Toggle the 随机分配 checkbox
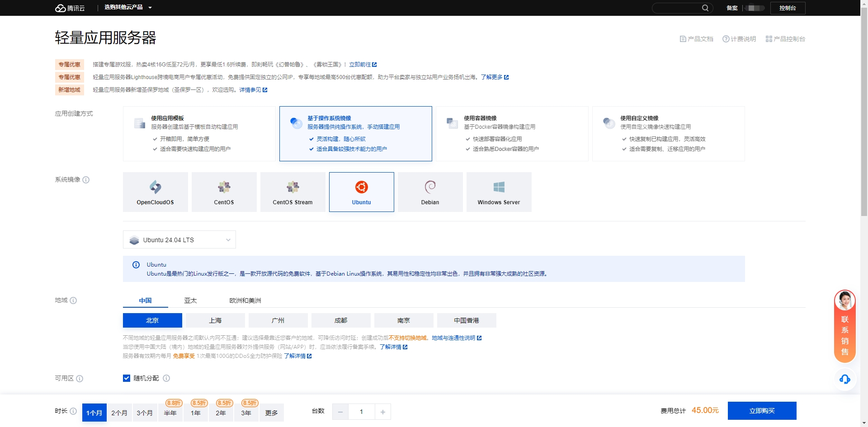The image size is (868, 427). tap(127, 378)
